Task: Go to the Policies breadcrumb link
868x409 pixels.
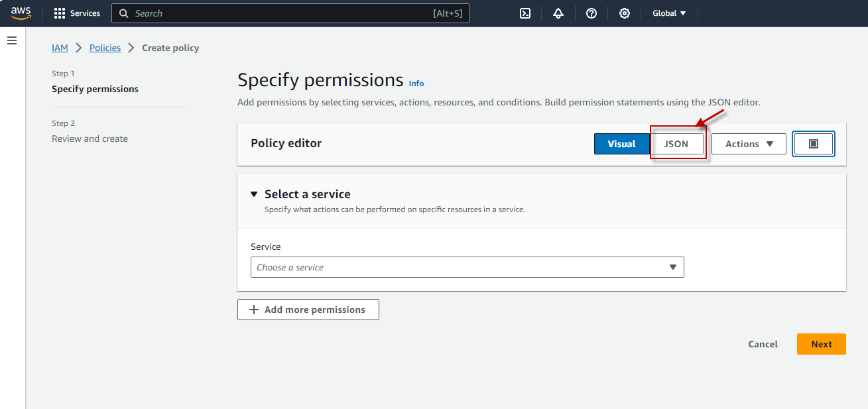Action: click(x=105, y=48)
